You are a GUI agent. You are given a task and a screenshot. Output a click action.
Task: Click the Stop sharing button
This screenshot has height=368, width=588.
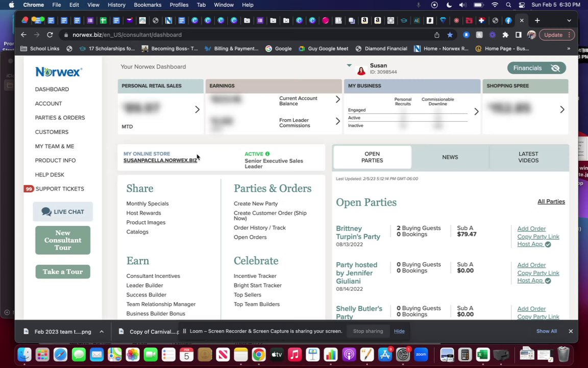(368, 331)
